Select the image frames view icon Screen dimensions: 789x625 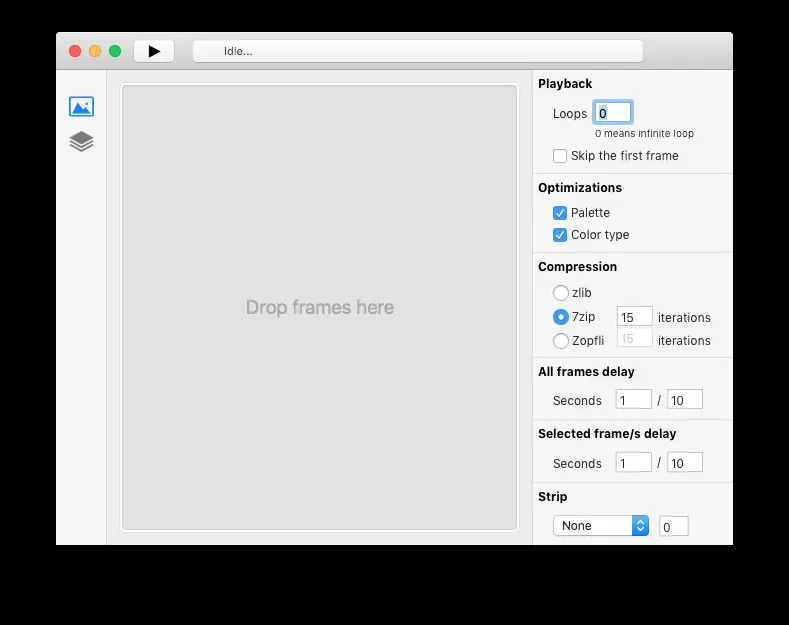click(x=82, y=107)
